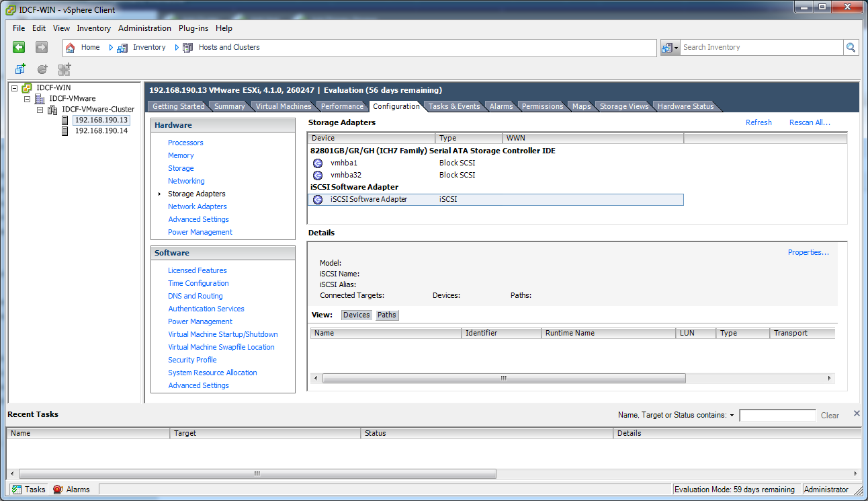Select the vmhba1 storage adapter icon
Image resolution: width=868 pixels, height=501 pixels.
[x=317, y=163]
